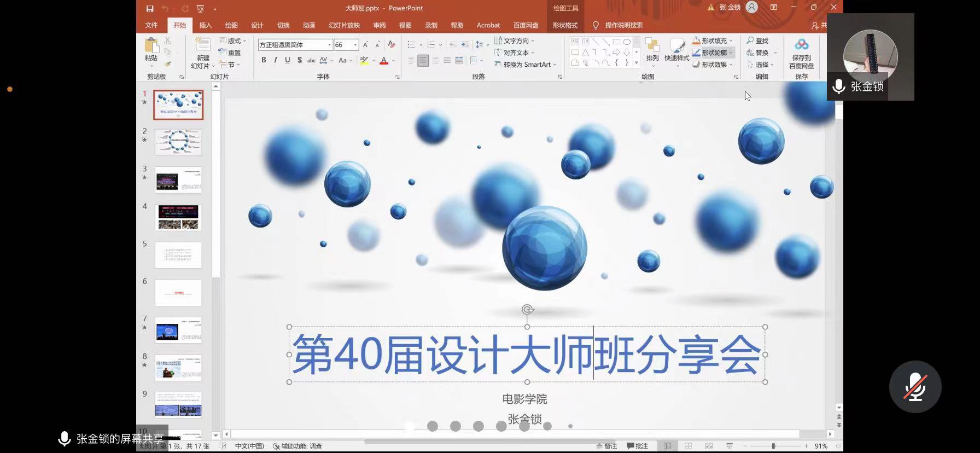Toggle underline on selected text
This screenshot has width=980, height=453.
click(288, 60)
